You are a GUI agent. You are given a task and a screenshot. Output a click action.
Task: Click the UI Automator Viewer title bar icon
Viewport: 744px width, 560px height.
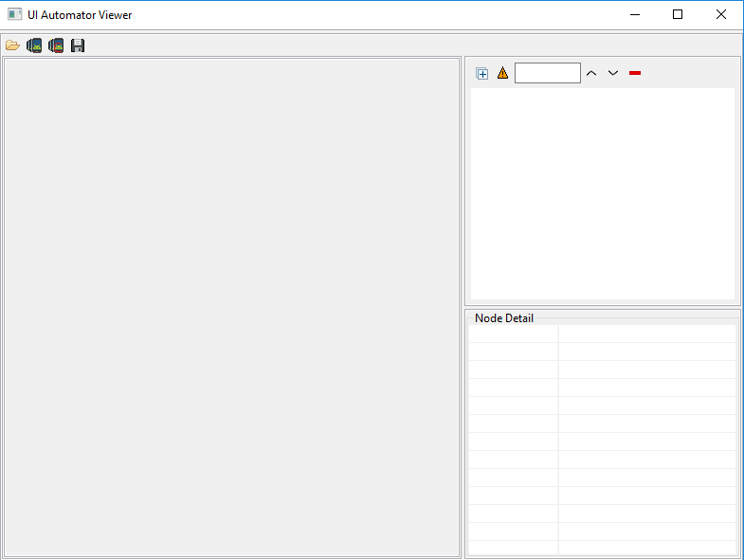coord(15,14)
